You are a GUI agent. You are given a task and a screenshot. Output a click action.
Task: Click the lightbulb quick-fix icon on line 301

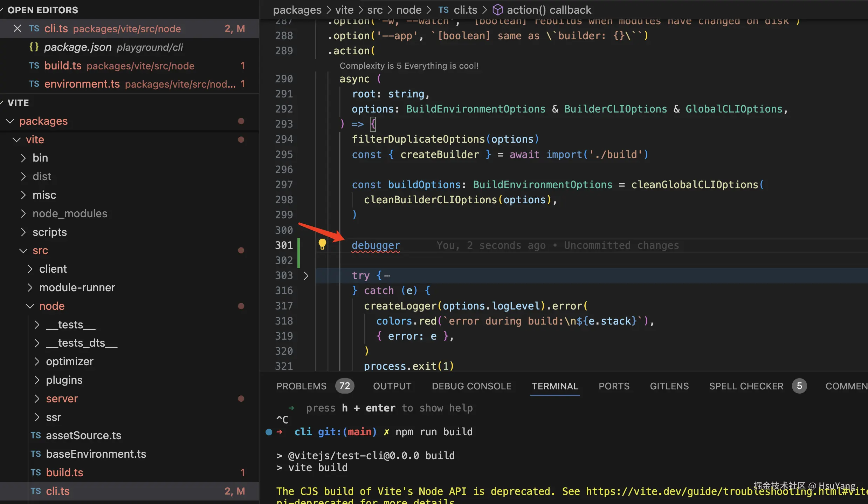coord(322,244)
